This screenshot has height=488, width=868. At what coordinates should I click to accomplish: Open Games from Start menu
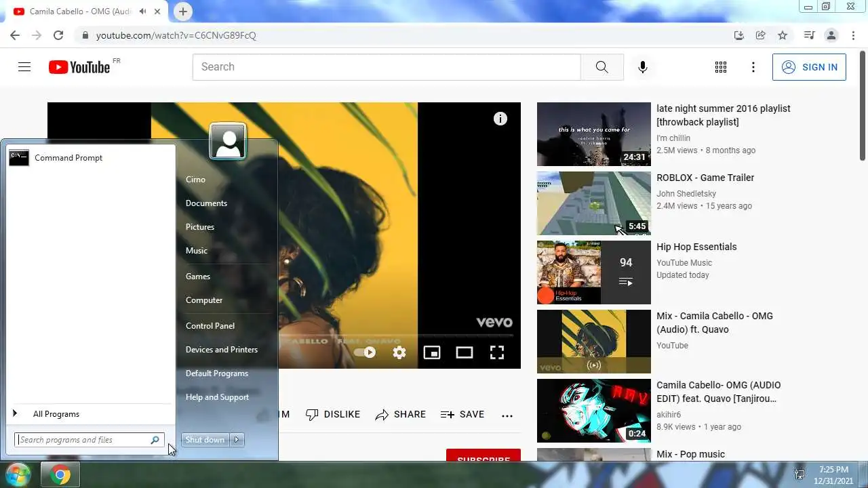click(198, 277)
